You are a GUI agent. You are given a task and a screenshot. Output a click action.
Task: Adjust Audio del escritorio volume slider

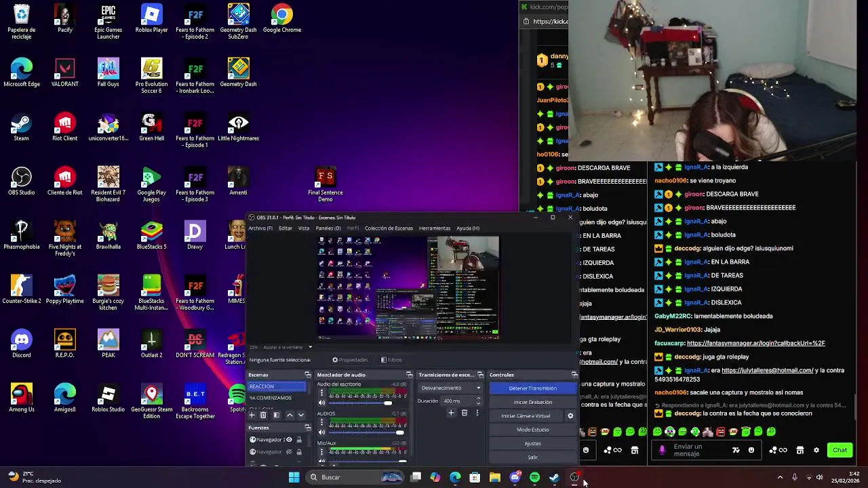click(x=361, y=403)
